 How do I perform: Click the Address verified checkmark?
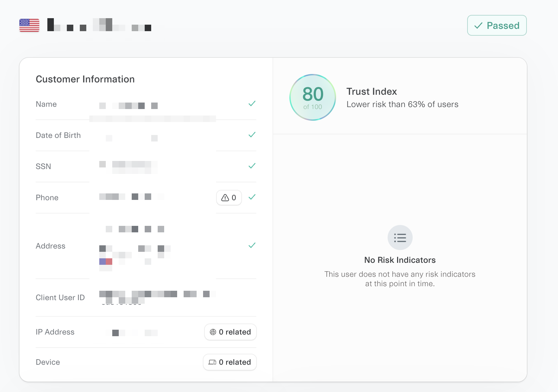252,246
